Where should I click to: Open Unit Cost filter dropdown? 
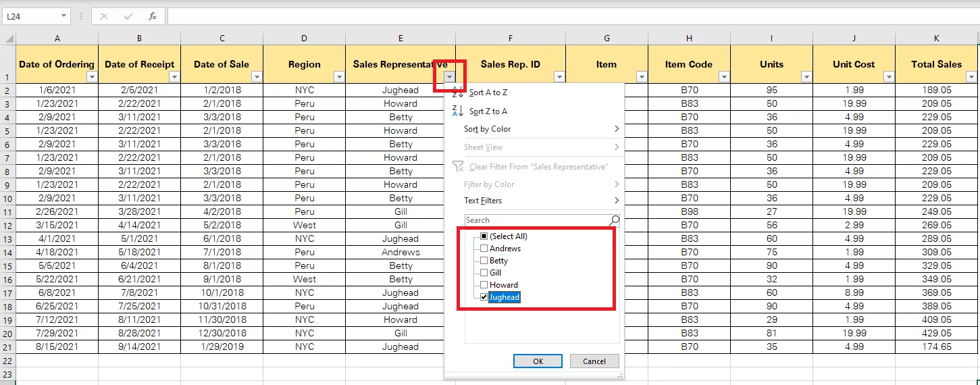tap(889, 78)
